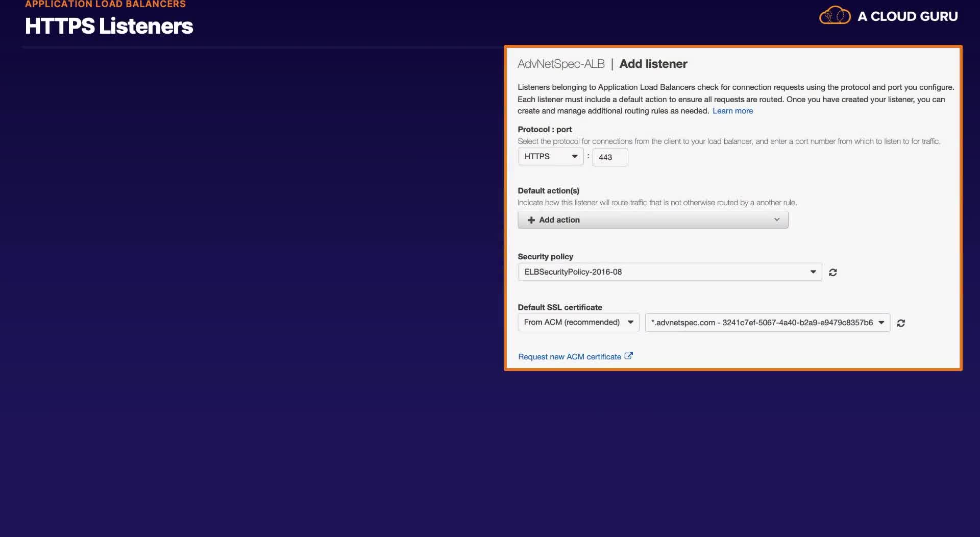Select the AdvNetSpec-ALB breadcrumb name

pos(561,64)
